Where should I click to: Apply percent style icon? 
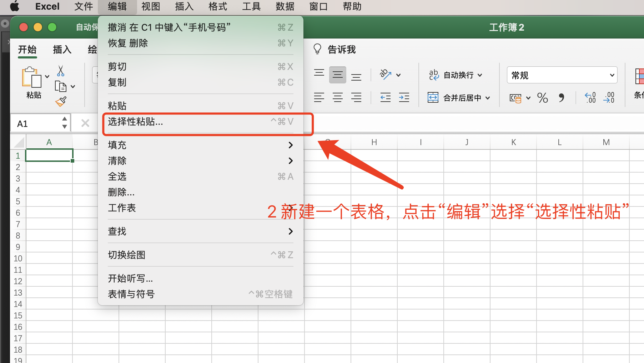coord(543,98)
